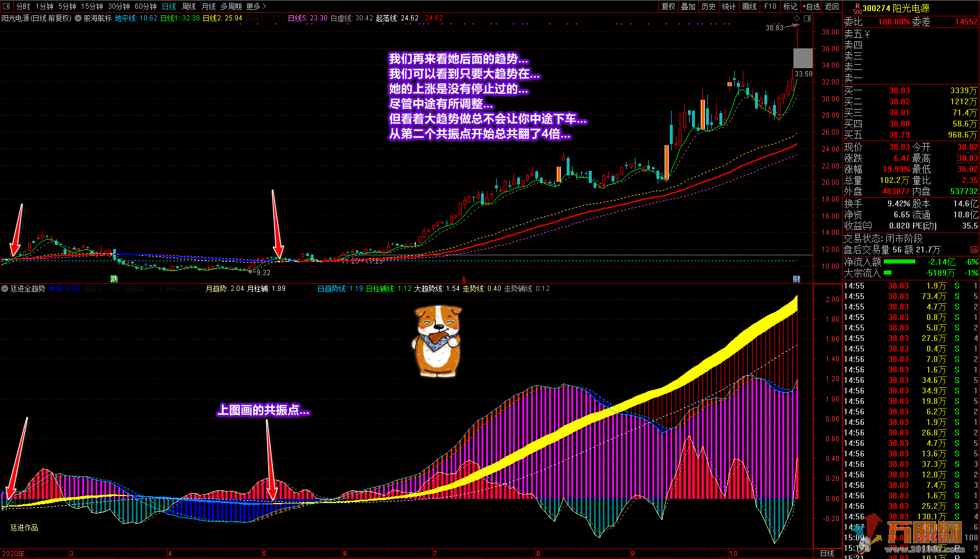Click the R 500 margin badge icon
This screenshot has width=980, height=559.
(857, 9)
